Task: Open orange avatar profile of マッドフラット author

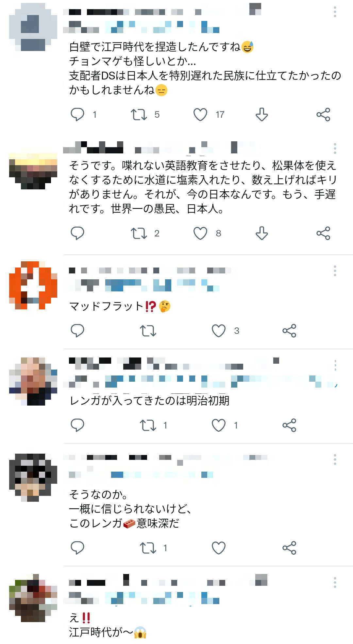Action: (x=33, y=285)
